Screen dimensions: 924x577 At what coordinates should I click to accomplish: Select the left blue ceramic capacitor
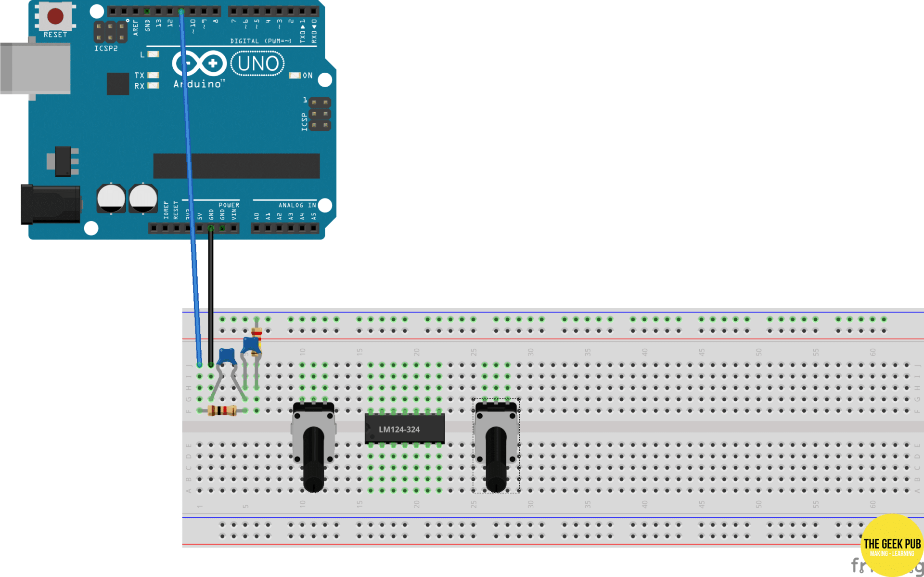coord(227,356)
